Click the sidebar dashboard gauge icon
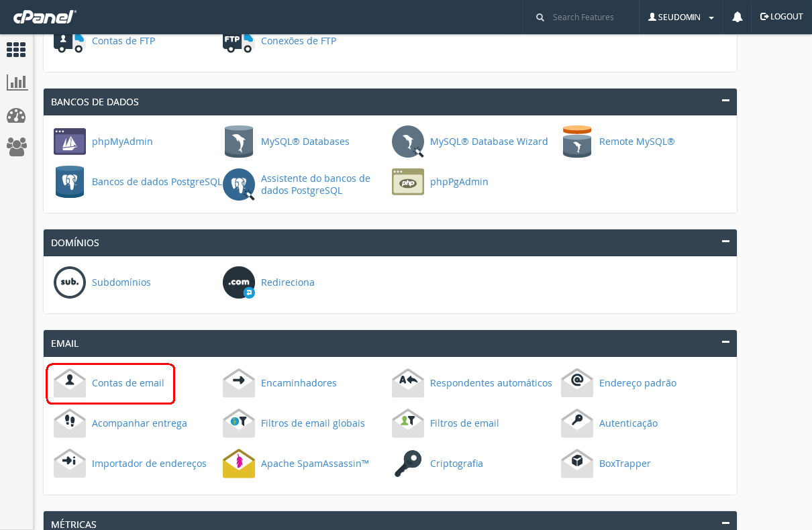812x530 pixels. click(16, 115)
